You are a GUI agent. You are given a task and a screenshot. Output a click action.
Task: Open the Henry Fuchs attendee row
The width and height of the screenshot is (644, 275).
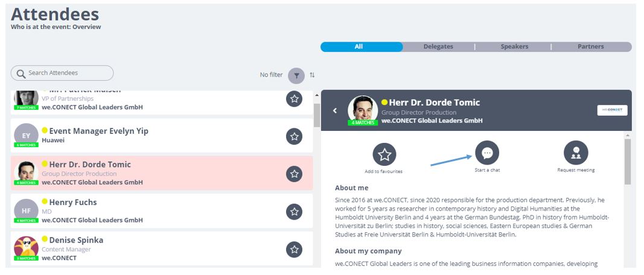pyautogui.click(x=162, y=211)
